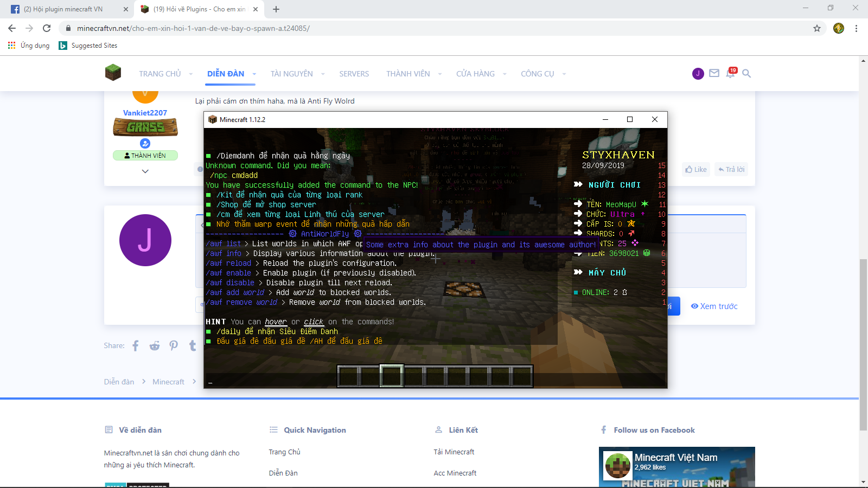The image size is (868, 488).
Task: Open the footer Acc Minecraft link
Action: tap(455, 473)
